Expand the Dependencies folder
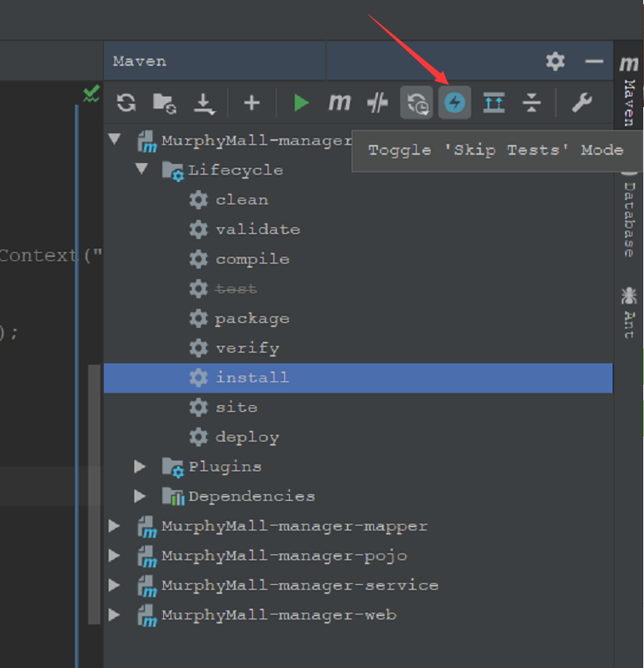This screenshot has width=644, height=668. (140, 496)
